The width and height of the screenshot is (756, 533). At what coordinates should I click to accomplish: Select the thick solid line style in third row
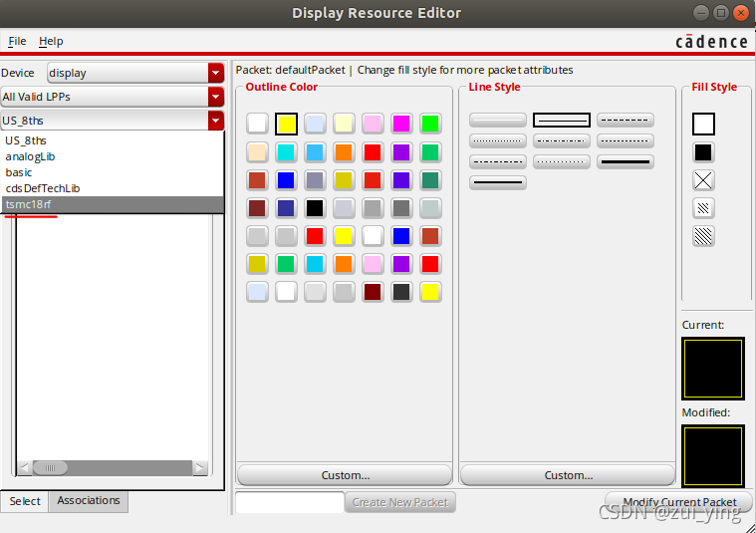click(626, 161)
